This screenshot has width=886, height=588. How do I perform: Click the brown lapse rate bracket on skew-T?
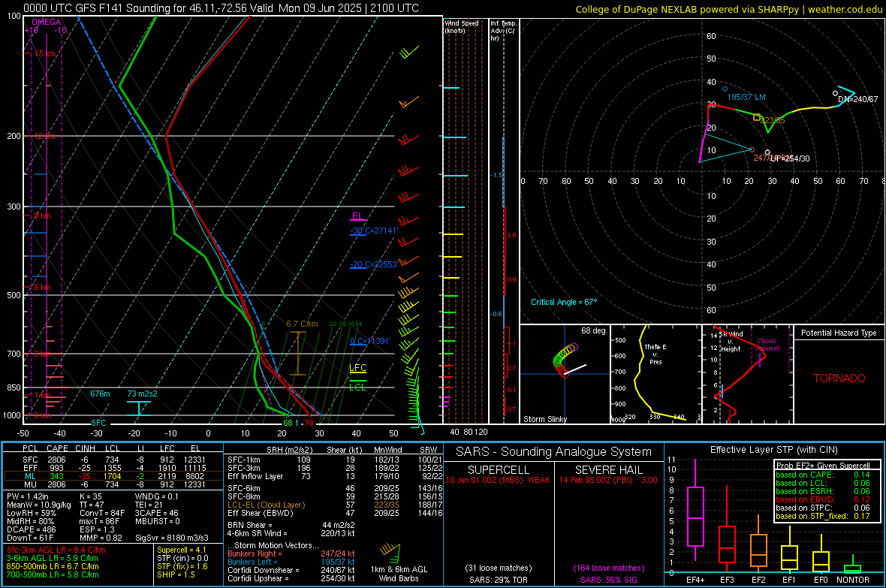298,354
